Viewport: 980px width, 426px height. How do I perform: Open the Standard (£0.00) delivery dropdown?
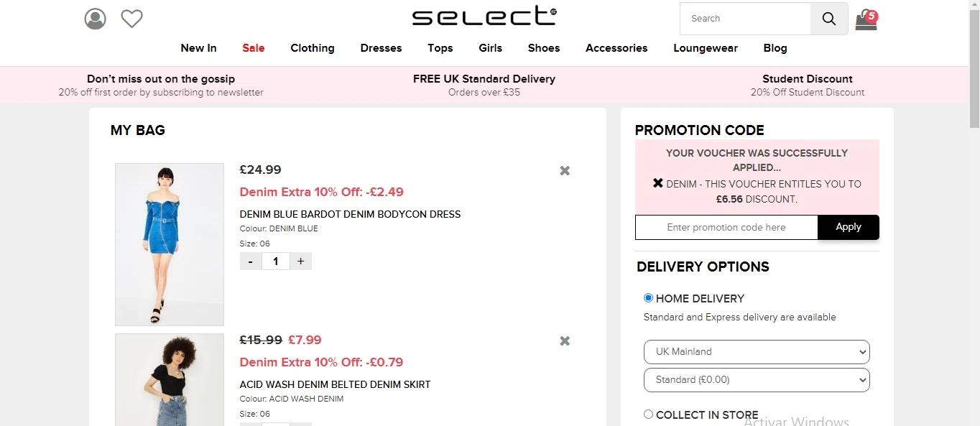[x=757, y=380]
